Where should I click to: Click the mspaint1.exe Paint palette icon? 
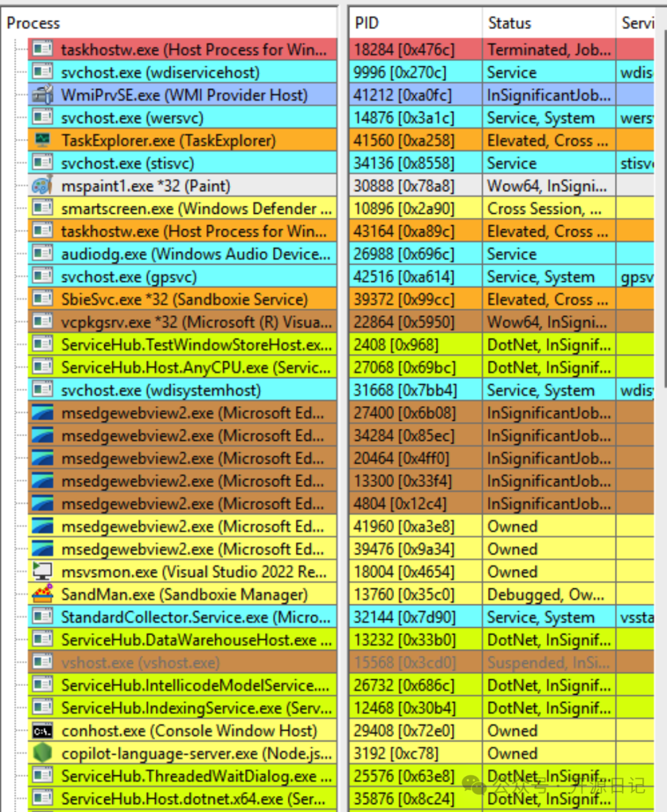tap(43, 185)
